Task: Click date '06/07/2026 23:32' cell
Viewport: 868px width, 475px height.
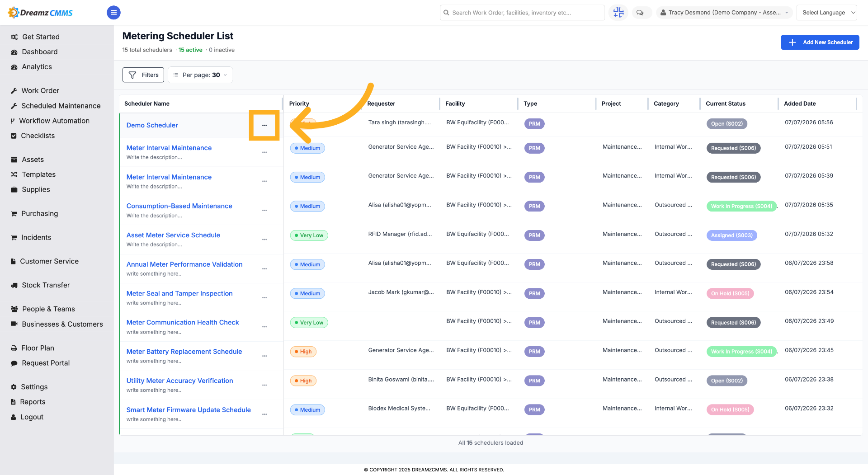Action: point(809,409)
